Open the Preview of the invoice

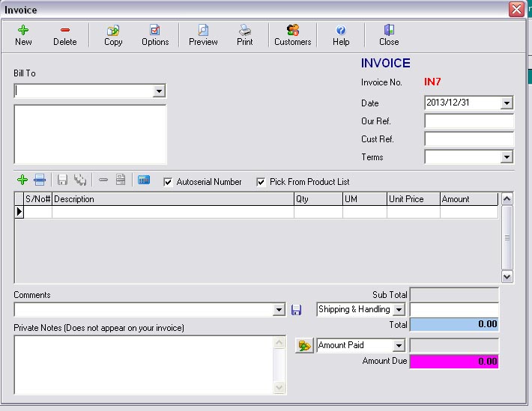(203, 35)
